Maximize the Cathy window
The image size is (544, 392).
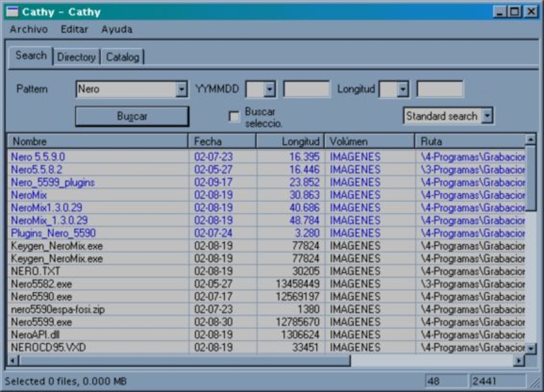tap(515, 12)
